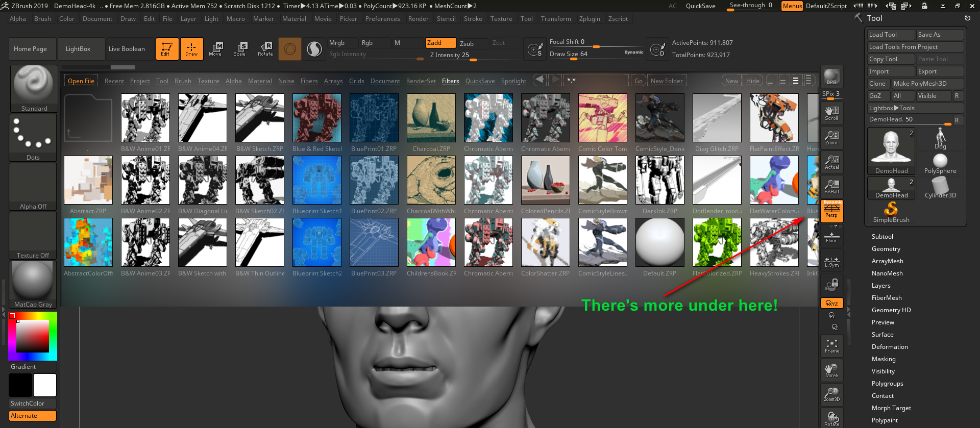Open the Standard brush selector

(34, 88)
